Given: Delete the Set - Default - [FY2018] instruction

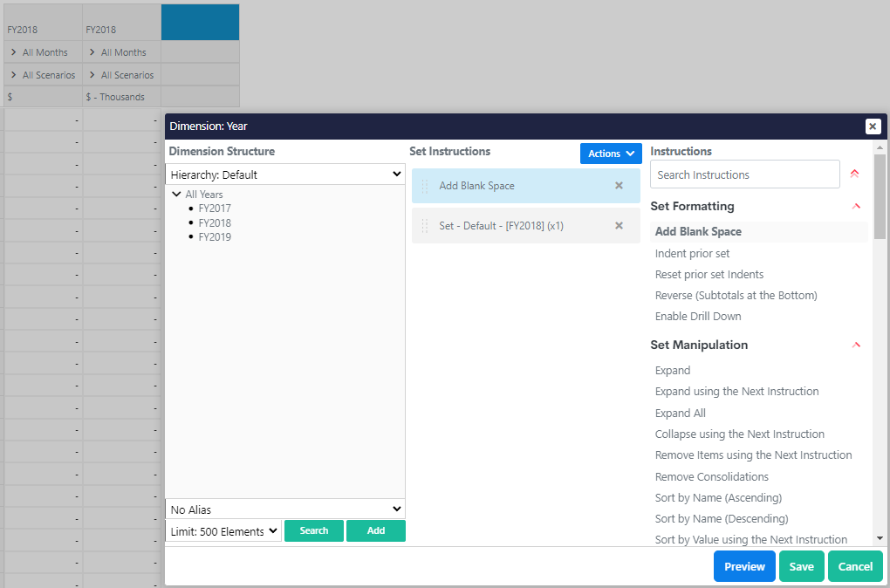Looking at the screenshot, I should 619,226.
